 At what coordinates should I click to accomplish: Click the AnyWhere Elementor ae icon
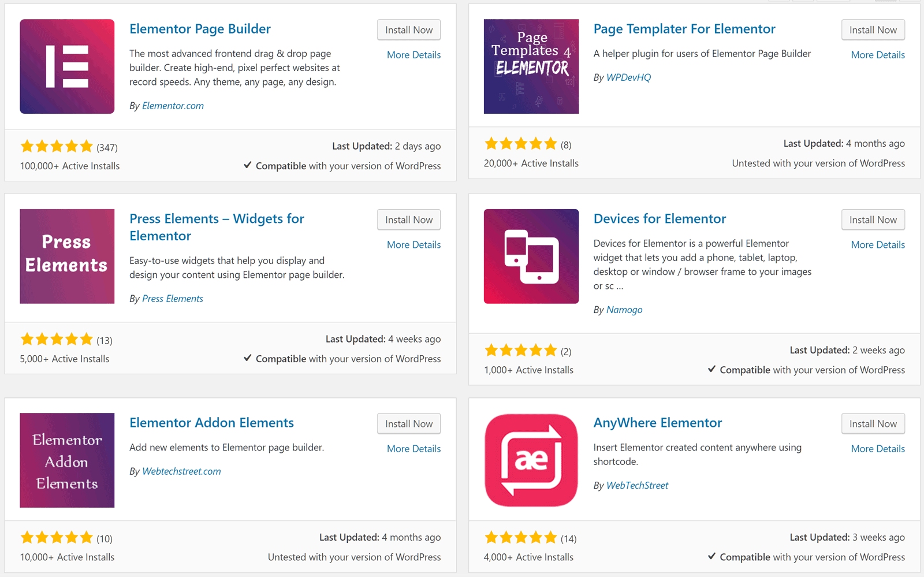click(x=531, y=460)
